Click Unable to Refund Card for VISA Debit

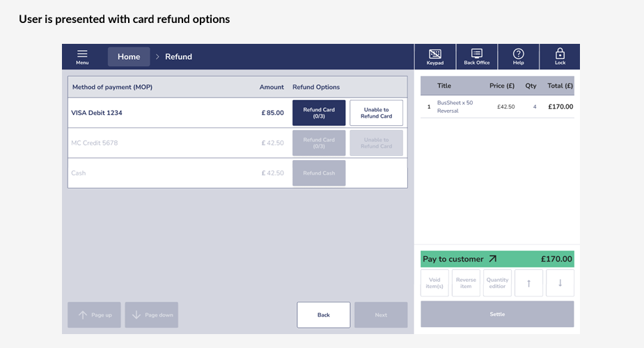click(376, 113)
